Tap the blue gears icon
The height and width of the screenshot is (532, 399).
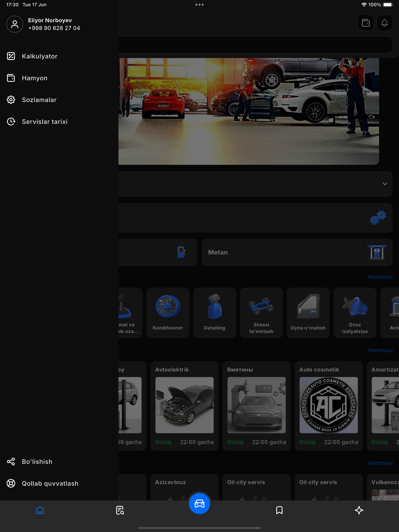(378, 218)
